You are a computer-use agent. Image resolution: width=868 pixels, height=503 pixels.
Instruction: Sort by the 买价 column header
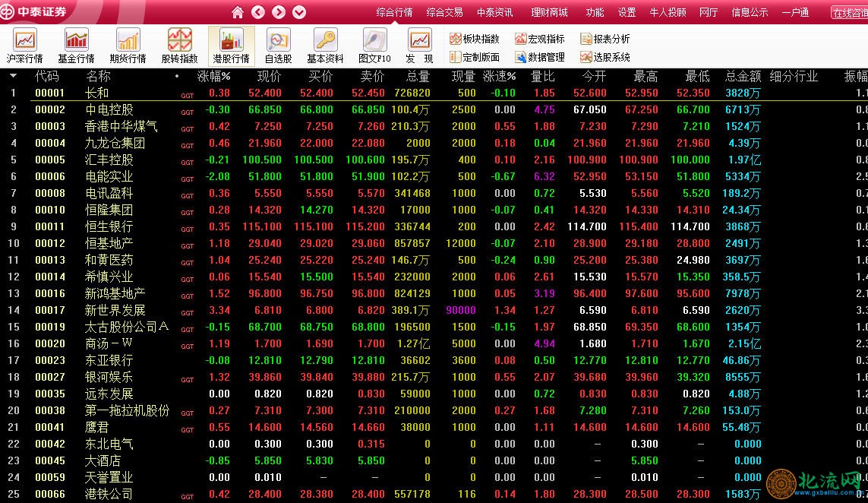(x=320, y=77)
